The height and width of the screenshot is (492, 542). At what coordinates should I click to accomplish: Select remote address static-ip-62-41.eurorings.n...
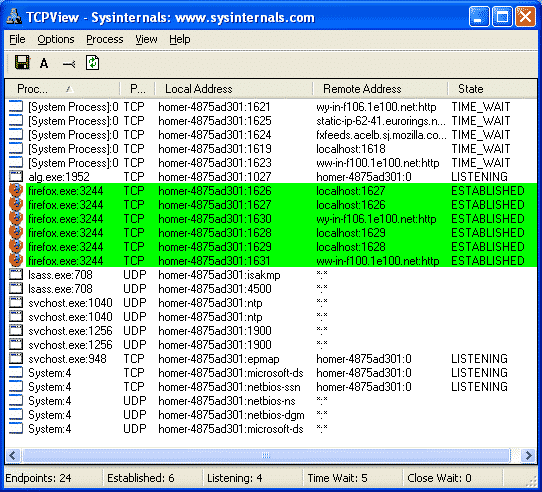coord(381,121)
